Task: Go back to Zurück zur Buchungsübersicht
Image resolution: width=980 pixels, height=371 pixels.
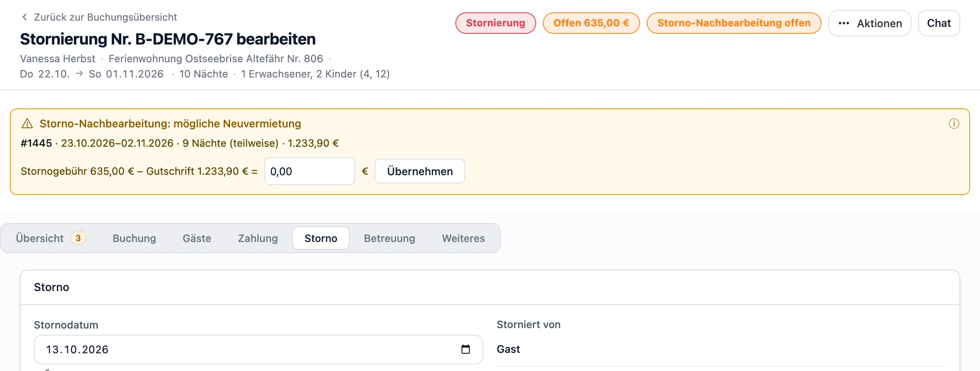Action: pyautogui.click(x=99, y=17)
